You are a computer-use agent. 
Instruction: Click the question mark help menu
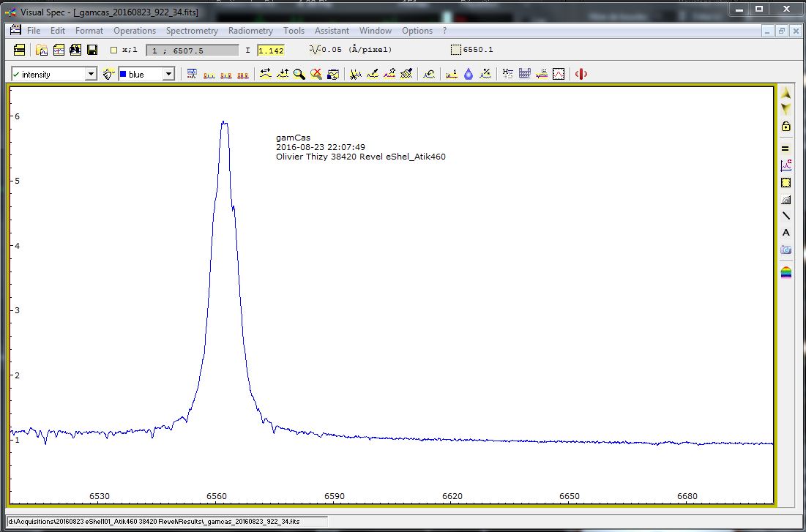444,31
